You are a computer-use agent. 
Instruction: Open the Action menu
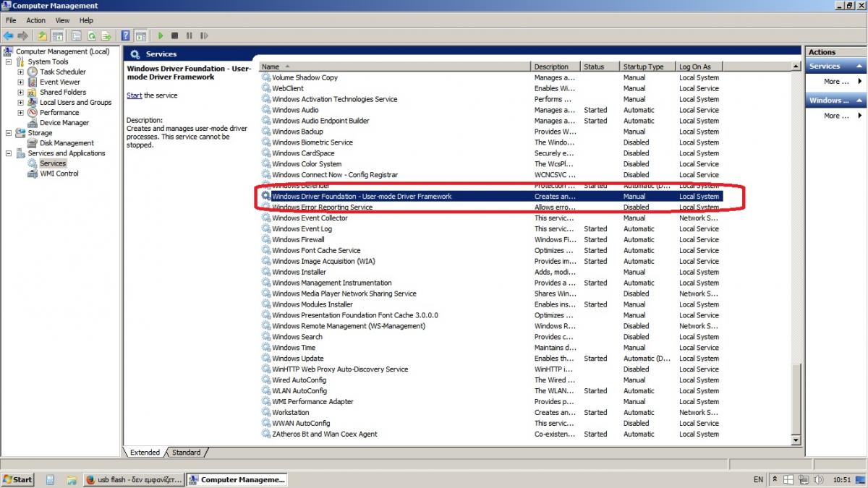pos(35,20)
